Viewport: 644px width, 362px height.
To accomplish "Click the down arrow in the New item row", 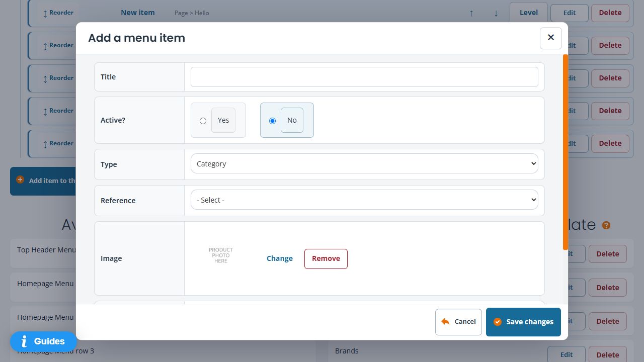I will (x=496, y=13).
